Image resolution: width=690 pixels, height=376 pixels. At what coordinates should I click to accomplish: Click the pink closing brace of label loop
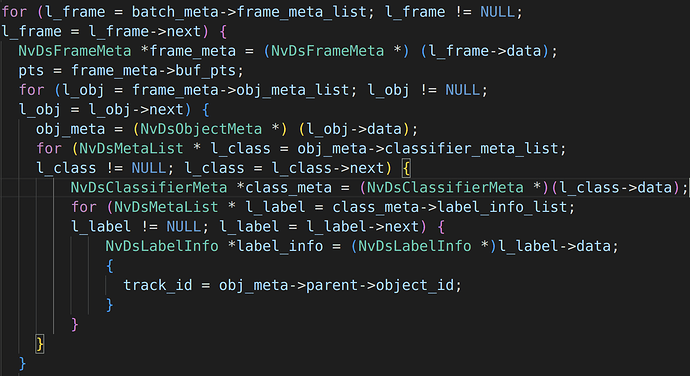(75, 324)
